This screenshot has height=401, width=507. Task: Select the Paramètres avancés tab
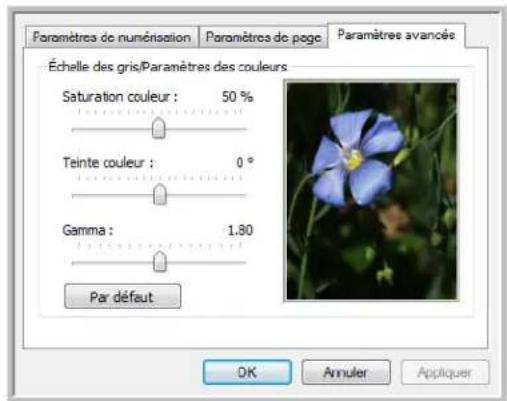[396, 35]
